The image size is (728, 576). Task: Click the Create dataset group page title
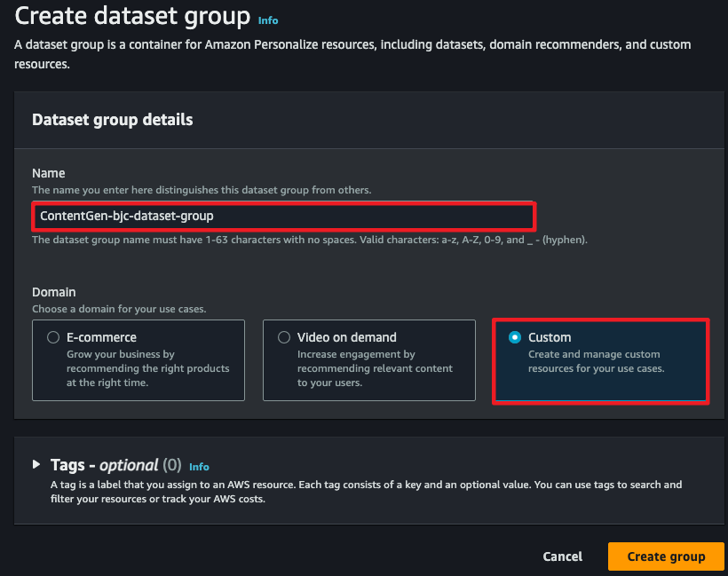[x=132, y=16]
